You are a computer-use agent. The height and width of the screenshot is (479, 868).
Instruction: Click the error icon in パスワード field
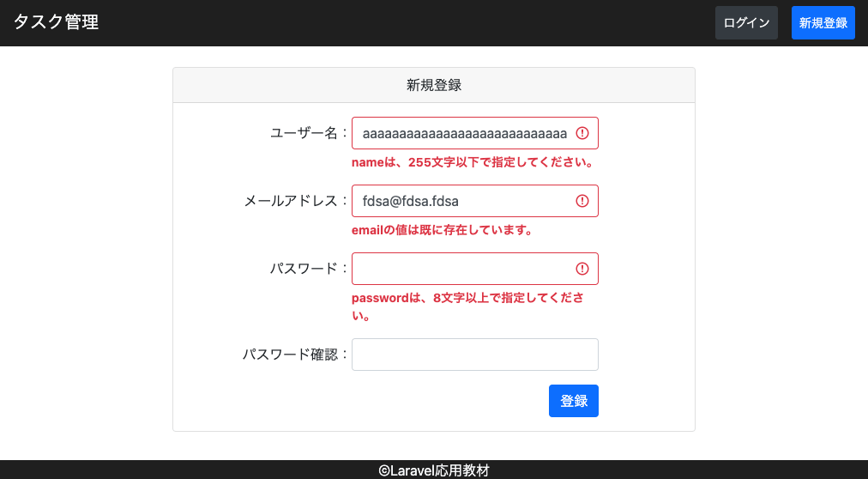coord(582,269)
